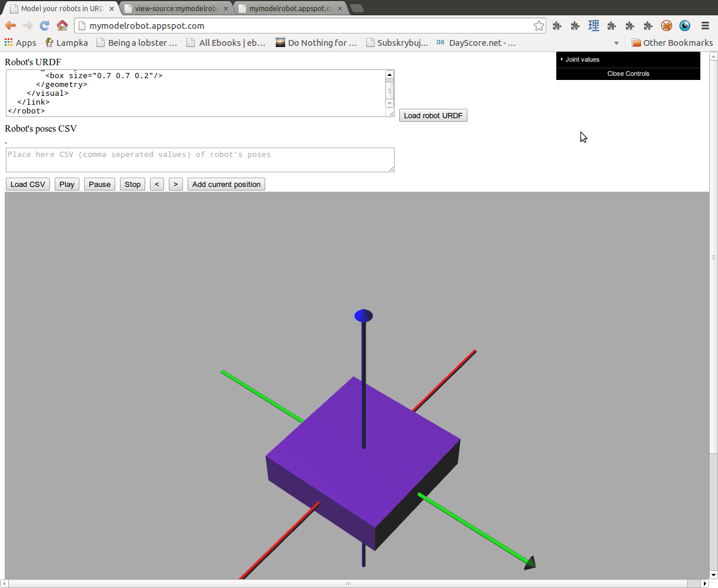Click the robot poses CSV text area

click(x=200, y=160)
